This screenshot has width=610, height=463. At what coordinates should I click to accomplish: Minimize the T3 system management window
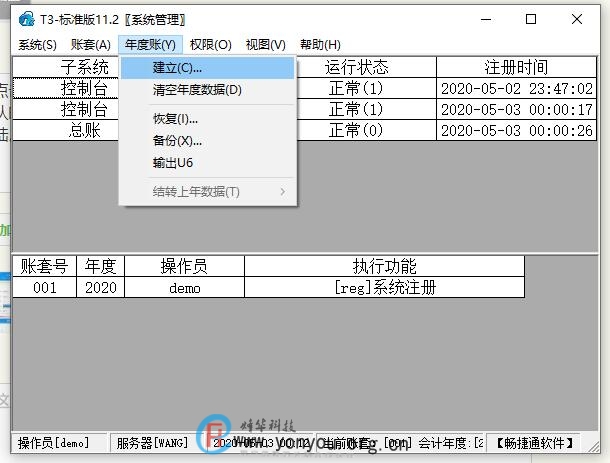(x=486, y=19)
